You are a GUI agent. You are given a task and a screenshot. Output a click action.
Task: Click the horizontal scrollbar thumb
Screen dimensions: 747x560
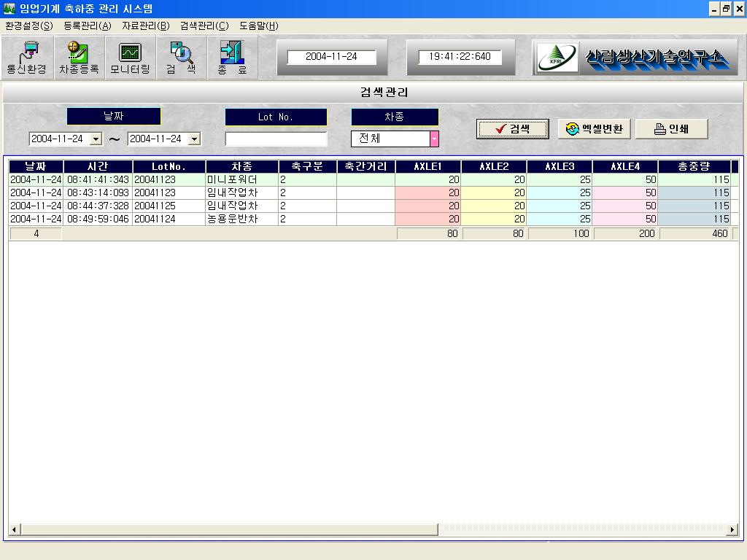click(x=229, y=529)
